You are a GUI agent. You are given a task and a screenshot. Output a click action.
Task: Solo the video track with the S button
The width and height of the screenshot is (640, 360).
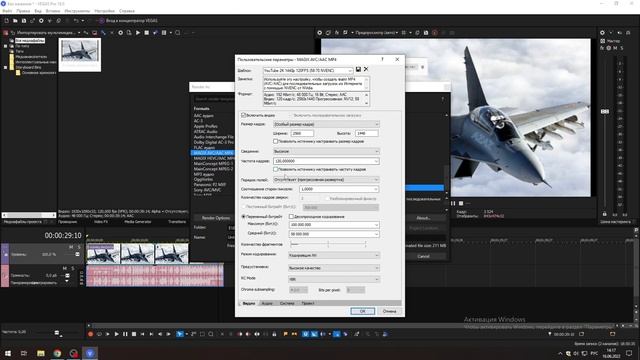[79, 247]
